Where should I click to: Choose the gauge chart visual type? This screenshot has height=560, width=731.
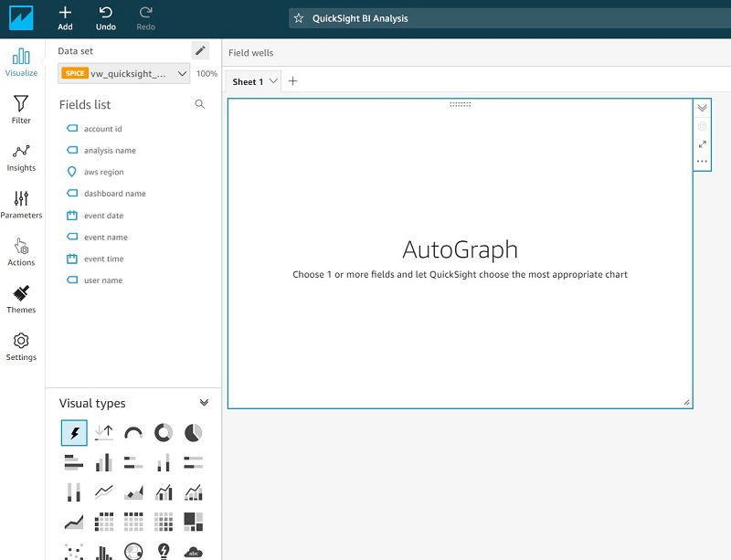point(133,433)
